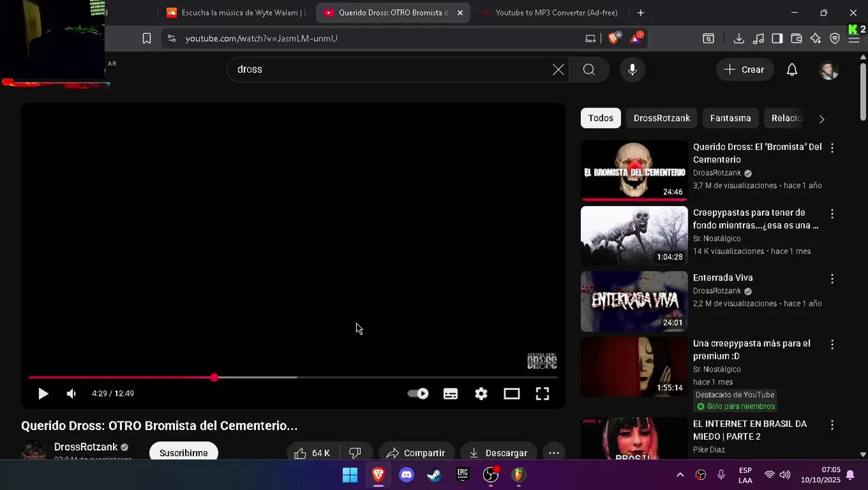Dislike the video
This screenshot has height=490, width=868.
pos(355,453)
